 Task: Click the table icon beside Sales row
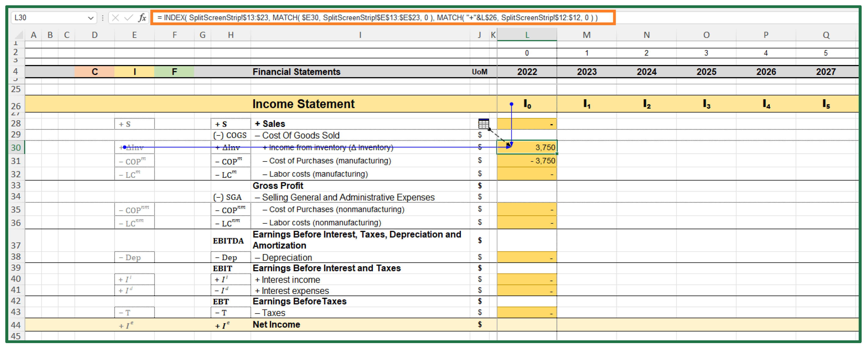(484, 124)
